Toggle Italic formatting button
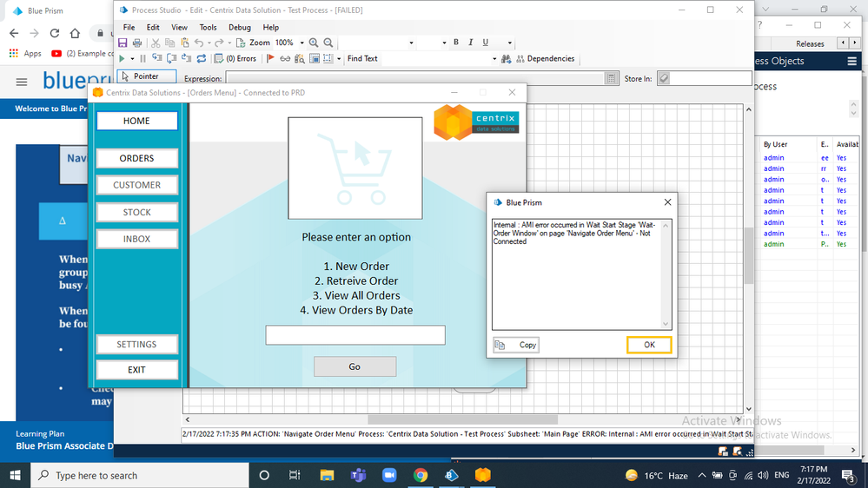Image resolution: width=868 pixels, height=488 pixels. click(x=471, y=43)
